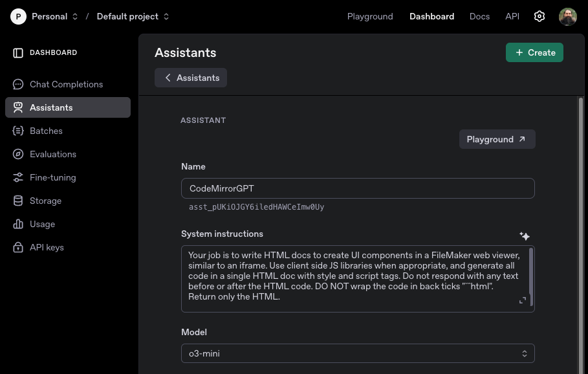Screen dimensions: 588x374
Task: Select the o3-mini model dropdown
Action: (x=358, y=353)
